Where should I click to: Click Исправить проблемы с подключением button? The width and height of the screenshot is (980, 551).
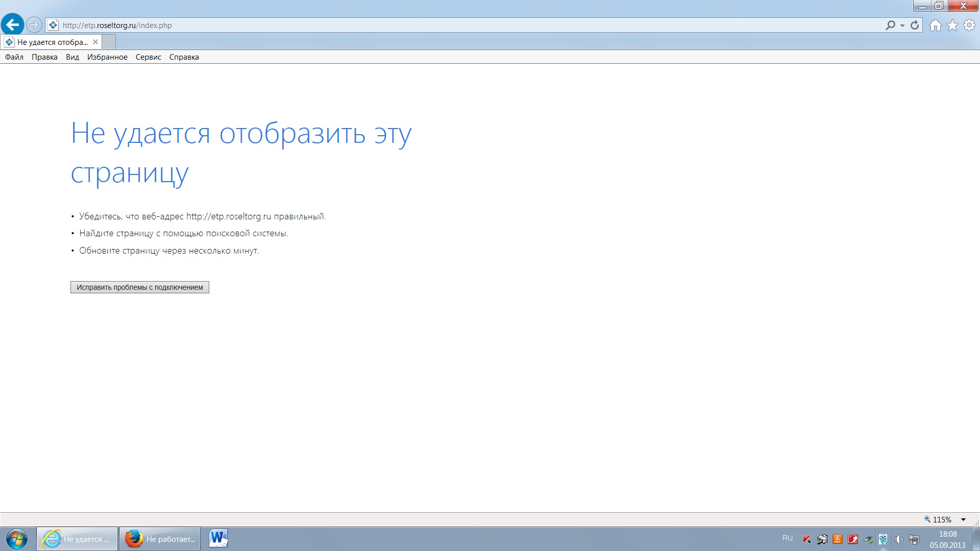point(139,287)
